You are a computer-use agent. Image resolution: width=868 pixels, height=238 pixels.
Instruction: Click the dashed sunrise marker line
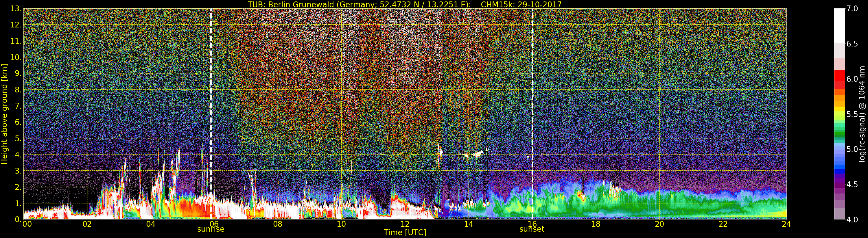[x=211, y=114]
